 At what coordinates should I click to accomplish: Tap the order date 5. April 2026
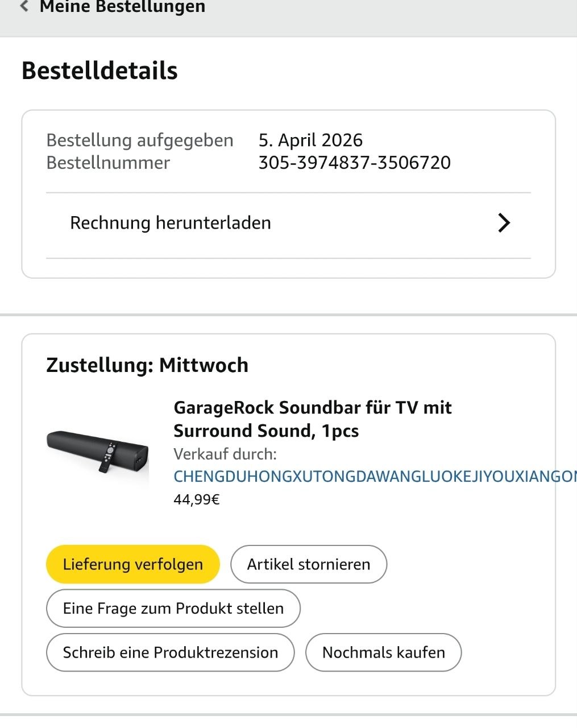pos(310,140)
